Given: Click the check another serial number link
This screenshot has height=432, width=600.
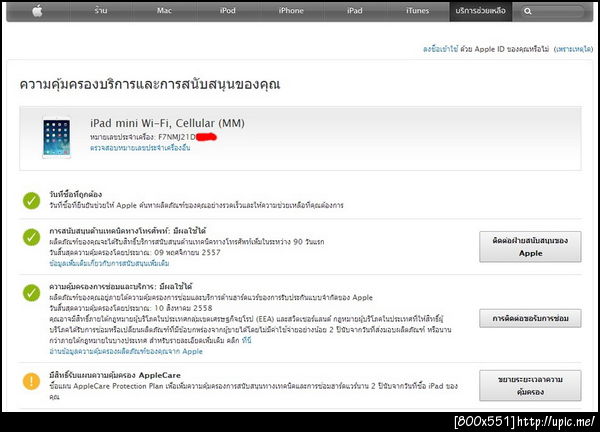Looking at the screenshot, I should [x=140, y=148].
